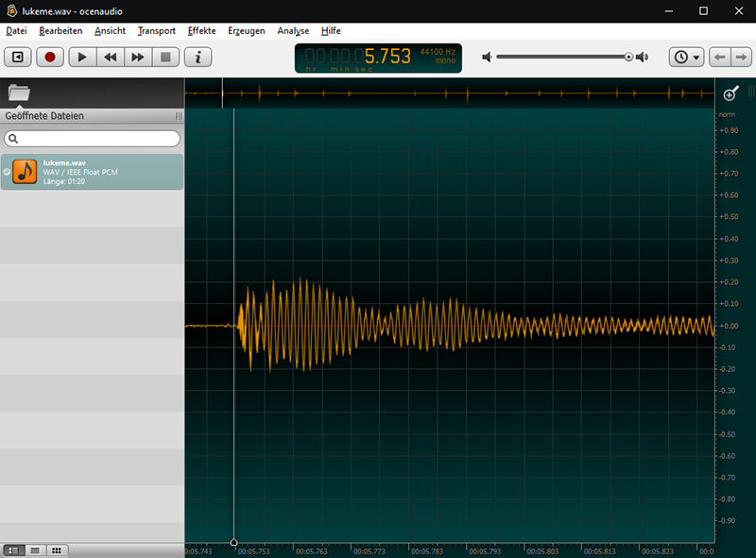Open the Erzeugen menu
Screen dimensions: 756x558
[247, 31]
